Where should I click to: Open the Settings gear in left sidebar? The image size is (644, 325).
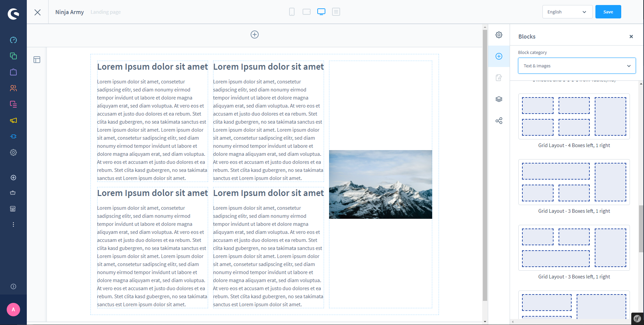point(13,152)
